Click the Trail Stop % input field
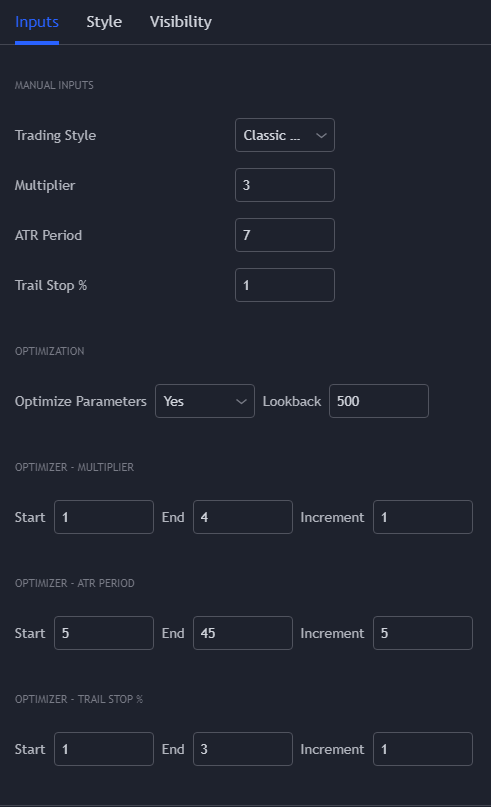The image size is (491, 807). click(285, 285)
